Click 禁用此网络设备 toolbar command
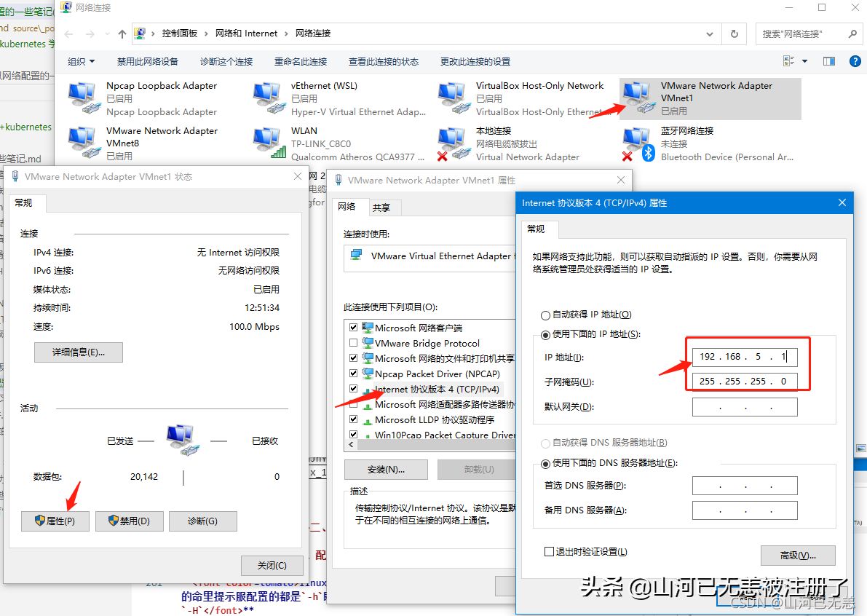This screenshot has width=867, height=616. pyautogui.click(x=148, y=61)
